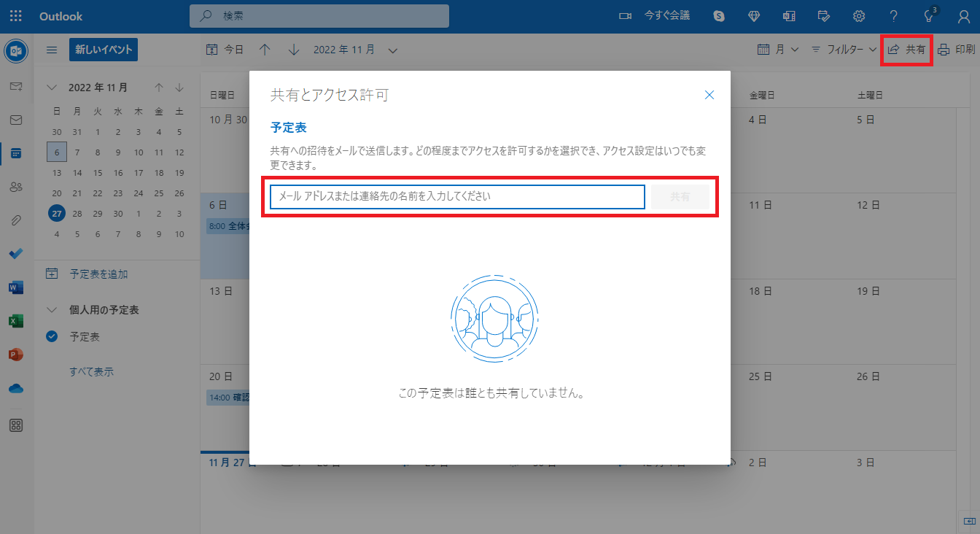Open OneDrive cloud icon in sidebar

coord(16,389)
